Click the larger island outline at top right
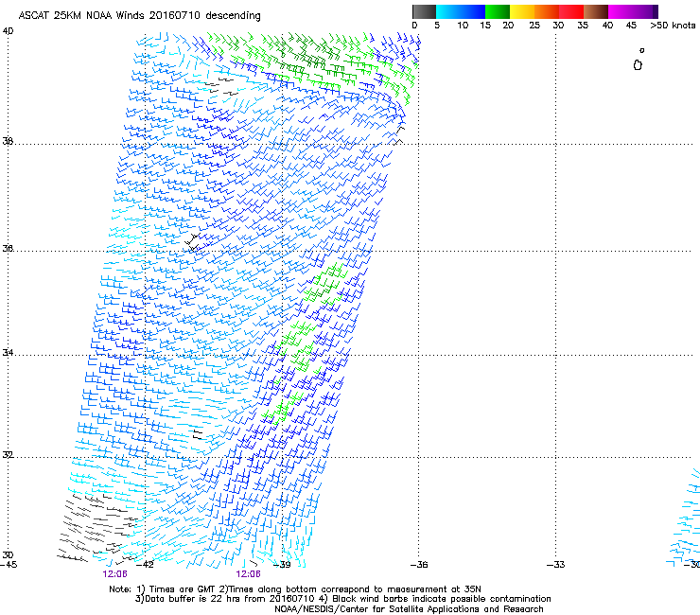This screenshot has width=700, height=615. pos(638,65)
